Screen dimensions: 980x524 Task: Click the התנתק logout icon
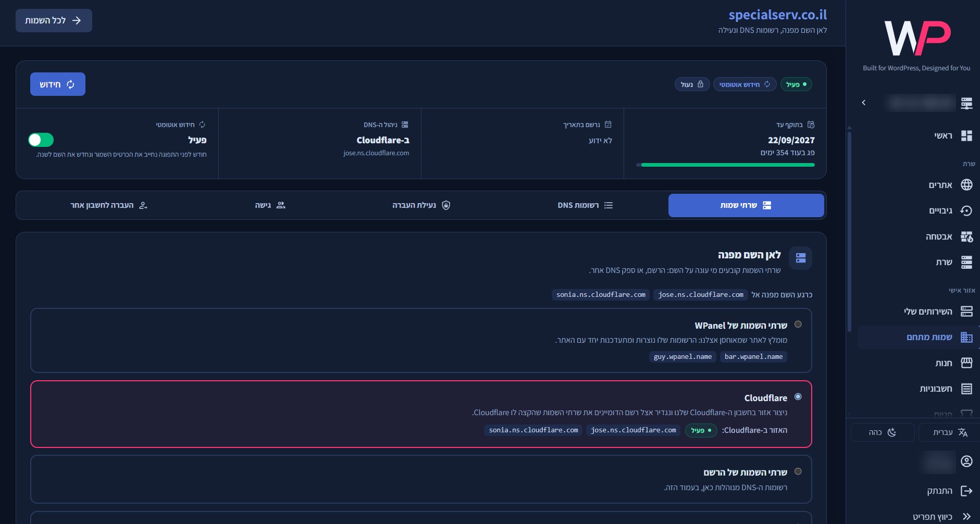pos(966,491)
